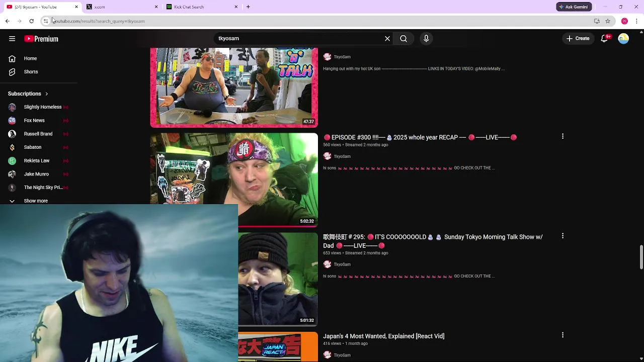Open TkyoSam channel avatar of top video
The width and height of the screenshot is (644, 362).
coord(327,57)
